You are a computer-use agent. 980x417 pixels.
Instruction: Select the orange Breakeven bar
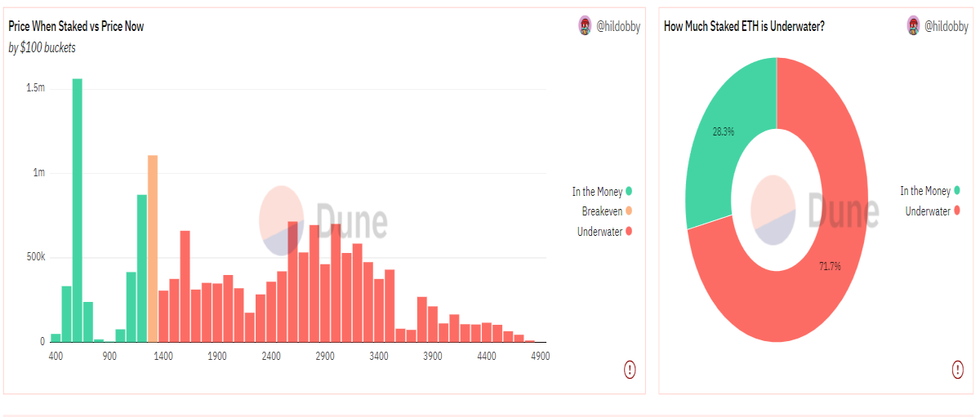click(153, 248)
